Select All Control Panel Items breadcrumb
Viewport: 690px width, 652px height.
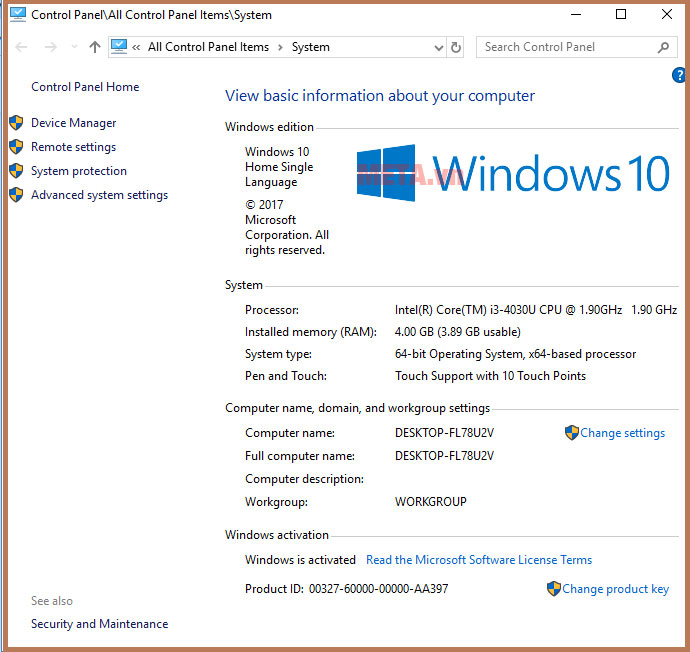(x=208, y=47)
